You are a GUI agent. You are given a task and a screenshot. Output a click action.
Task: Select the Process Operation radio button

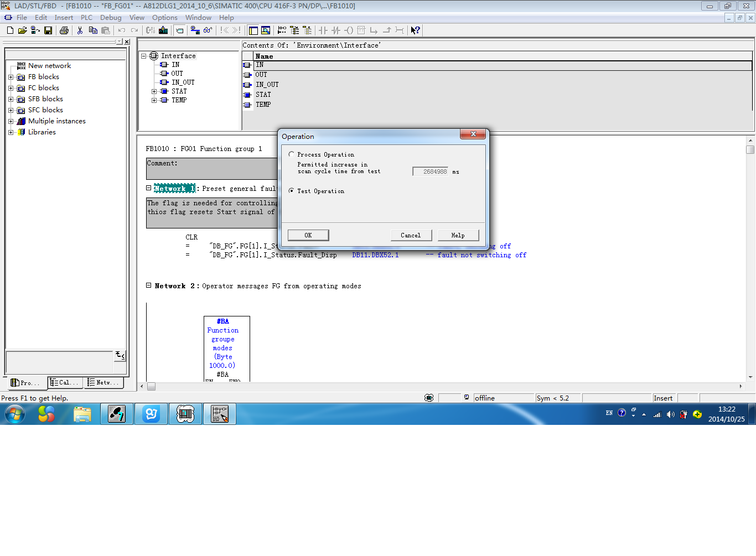coord(291,154)
